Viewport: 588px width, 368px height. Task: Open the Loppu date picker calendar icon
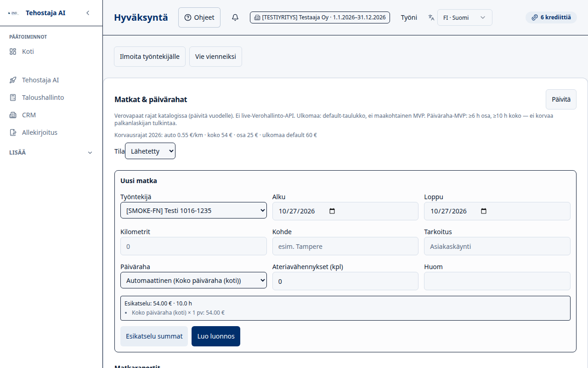pyautogui.click(x=483, y=211)
